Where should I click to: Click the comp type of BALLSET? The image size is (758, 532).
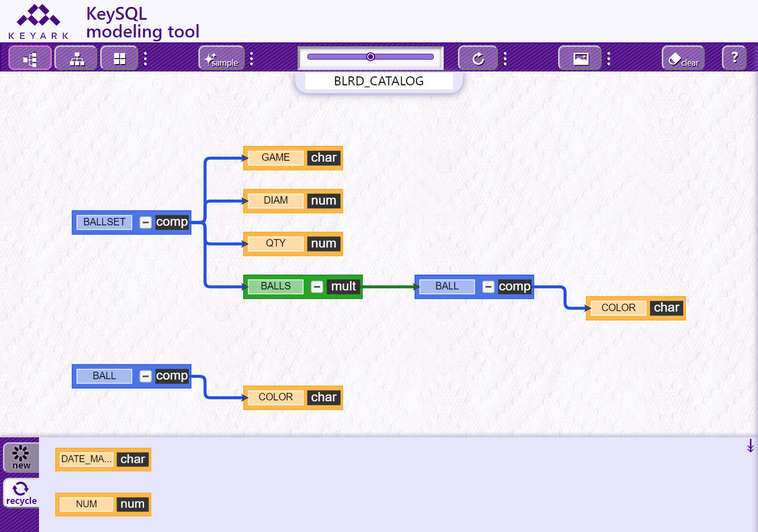pos(172,222)
